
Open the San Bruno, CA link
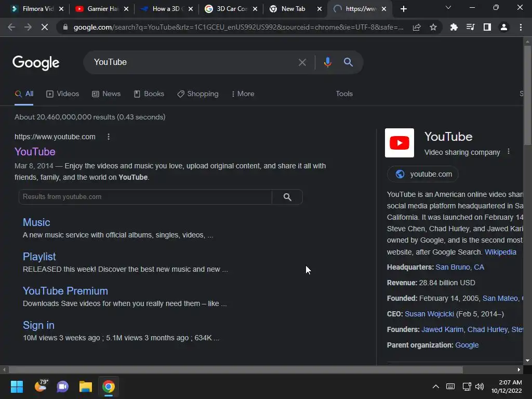[x=460, y=268]
